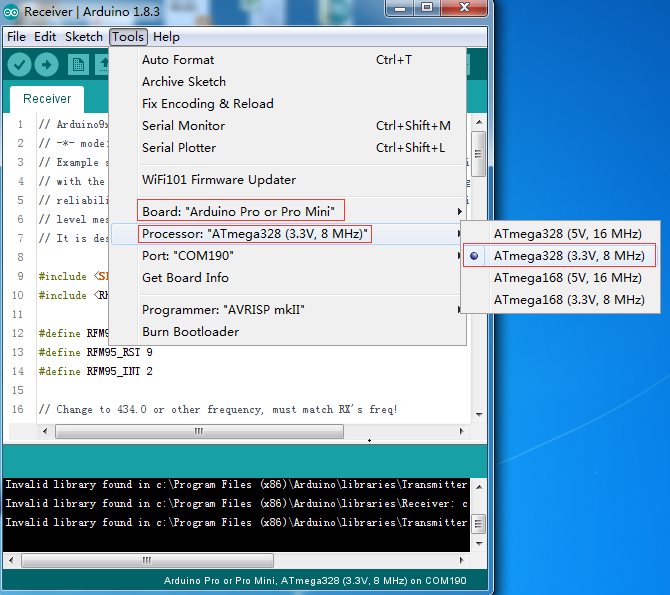Screen dimensions: 670x595
Task: Click code line '#define RFM95_RST 9'
Action: 96,352
